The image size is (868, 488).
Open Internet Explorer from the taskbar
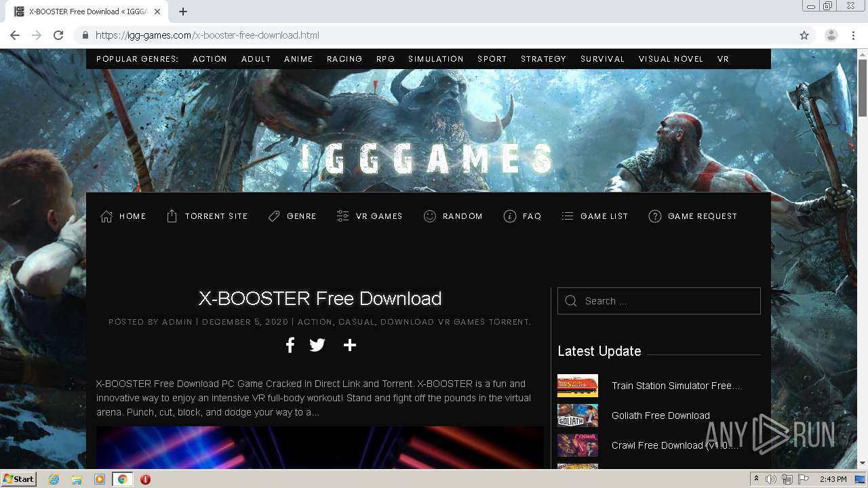coord(54,479)
